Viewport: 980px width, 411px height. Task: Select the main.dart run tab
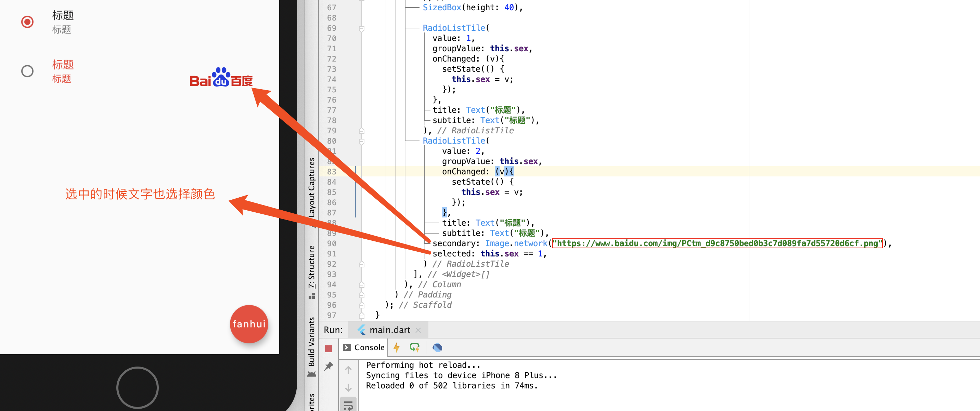pyautogui.click(x=385, y=330)
